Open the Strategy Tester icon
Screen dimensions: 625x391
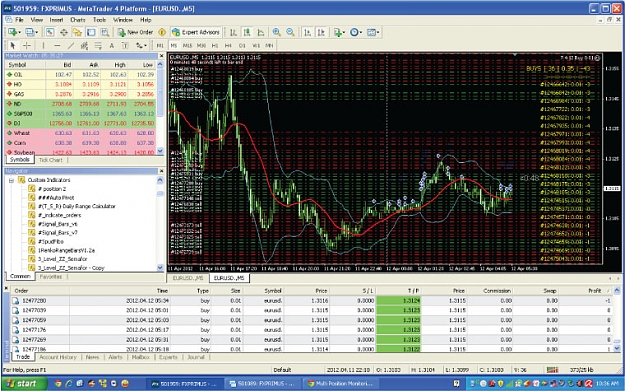(x=105, y=32)
